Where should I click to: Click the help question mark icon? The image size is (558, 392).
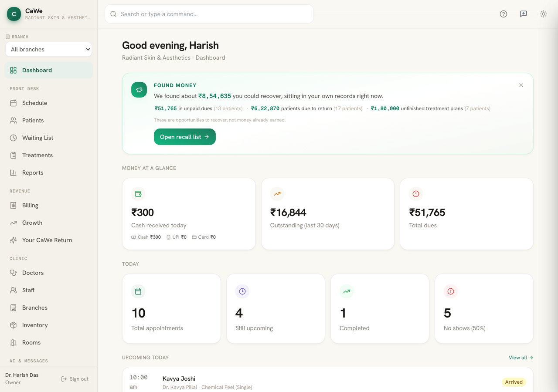point(504,14)
